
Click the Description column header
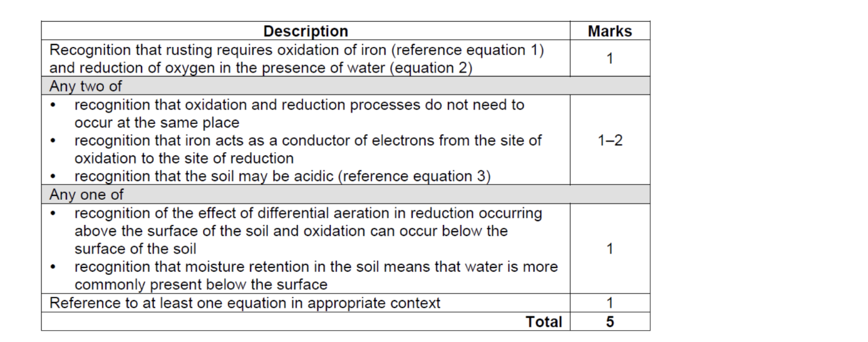[305, 31]
